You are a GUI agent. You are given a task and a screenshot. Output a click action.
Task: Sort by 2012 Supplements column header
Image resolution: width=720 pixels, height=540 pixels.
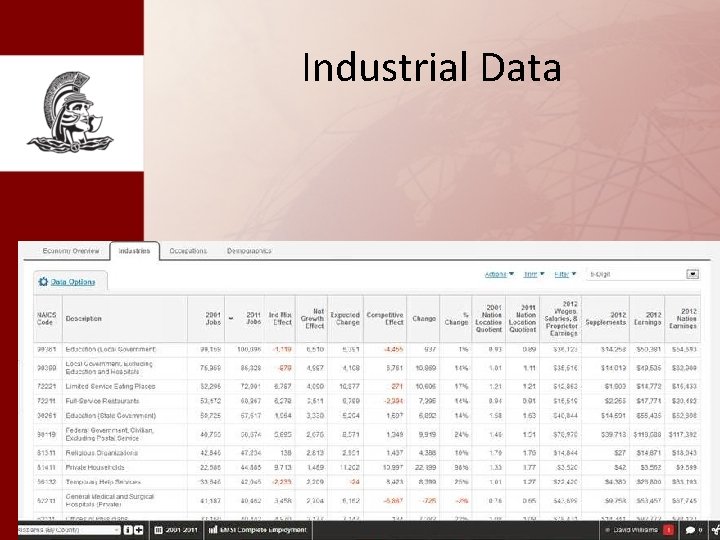pyautogui.click(x=605, y=319)
